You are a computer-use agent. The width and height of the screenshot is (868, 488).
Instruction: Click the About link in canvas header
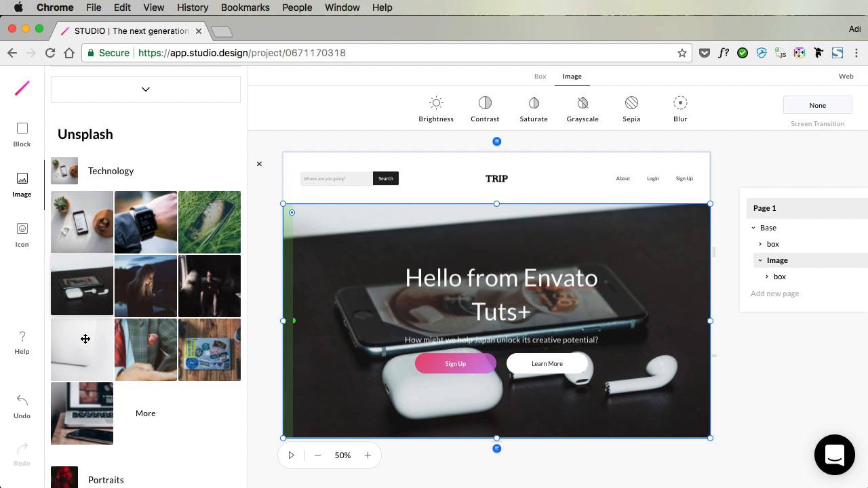[x=623, y=179]
